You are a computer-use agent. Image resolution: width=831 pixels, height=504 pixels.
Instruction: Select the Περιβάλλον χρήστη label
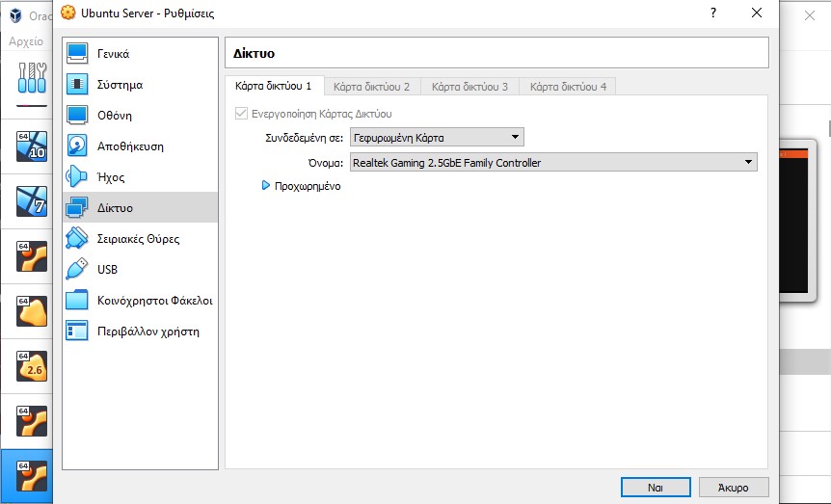click(x=148, y=332)
